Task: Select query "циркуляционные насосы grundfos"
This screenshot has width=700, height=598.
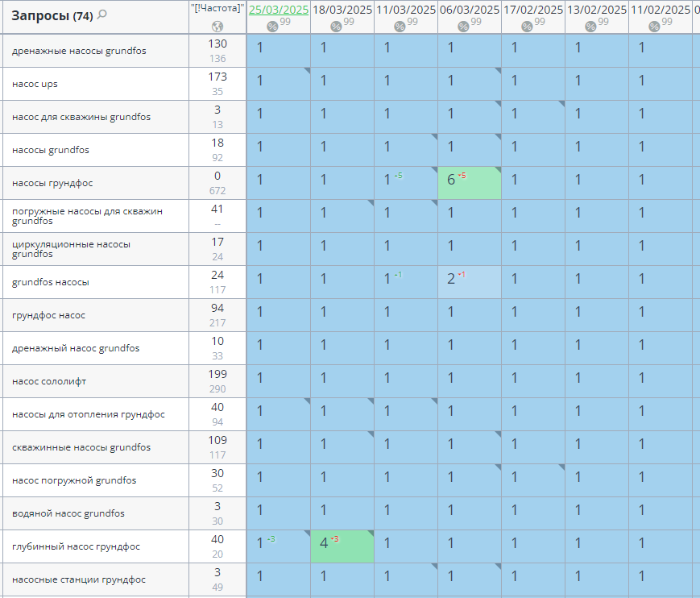Action: 71,249
